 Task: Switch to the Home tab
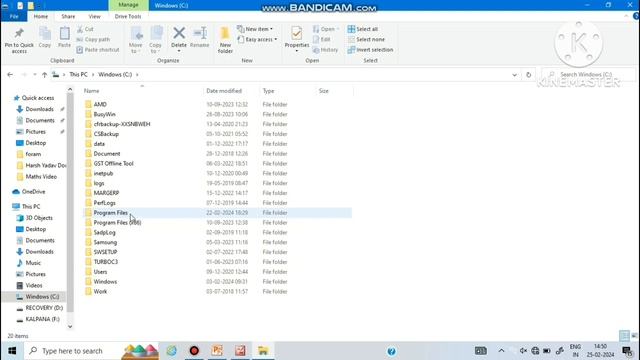[x=40, y=16]
